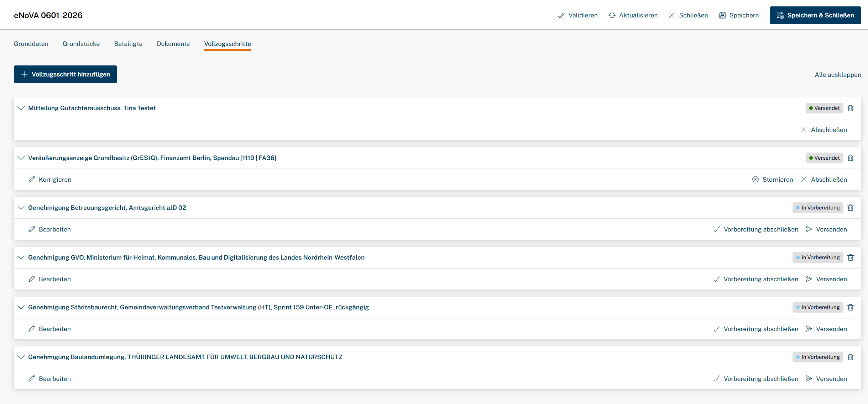868x404 pixels.
Task: Open the Dokumente tab
Action: pos(173,44)
